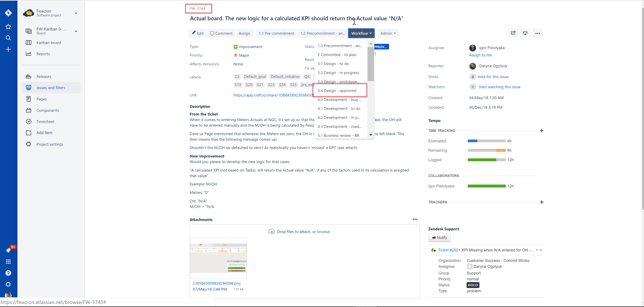Open the app switcher grid icon
Viewport: 644px width, 307px height.
(x=8, y=261)
